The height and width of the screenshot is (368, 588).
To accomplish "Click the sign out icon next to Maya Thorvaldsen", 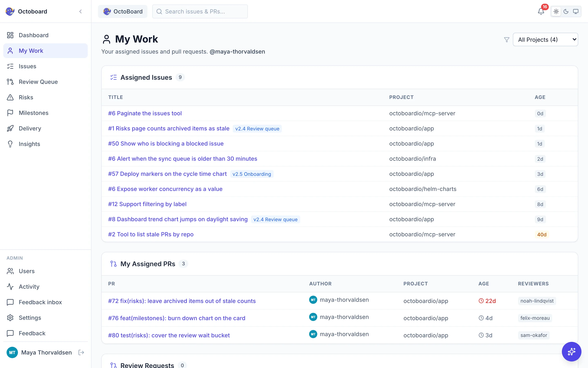I will (81, 352).
